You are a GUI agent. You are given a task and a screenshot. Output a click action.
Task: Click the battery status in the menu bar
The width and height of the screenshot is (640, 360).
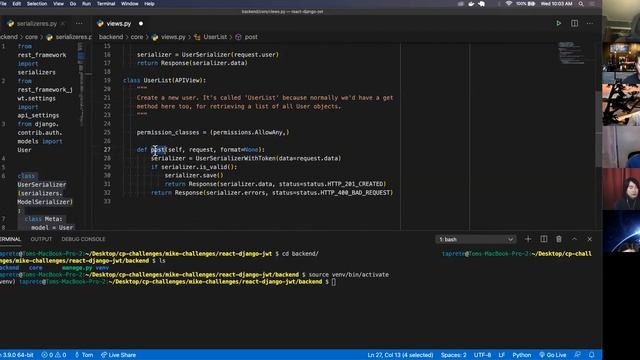pyautogui.click(x=526, y=4)
